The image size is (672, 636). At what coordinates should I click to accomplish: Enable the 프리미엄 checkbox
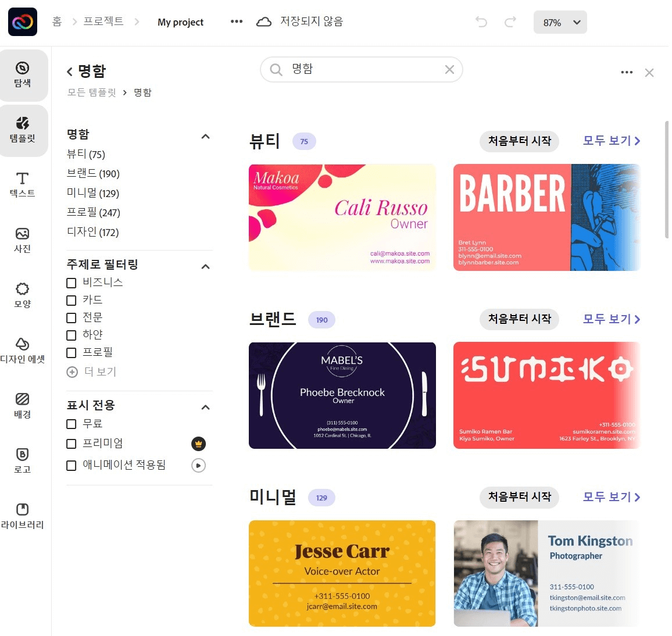pos(72,444)
